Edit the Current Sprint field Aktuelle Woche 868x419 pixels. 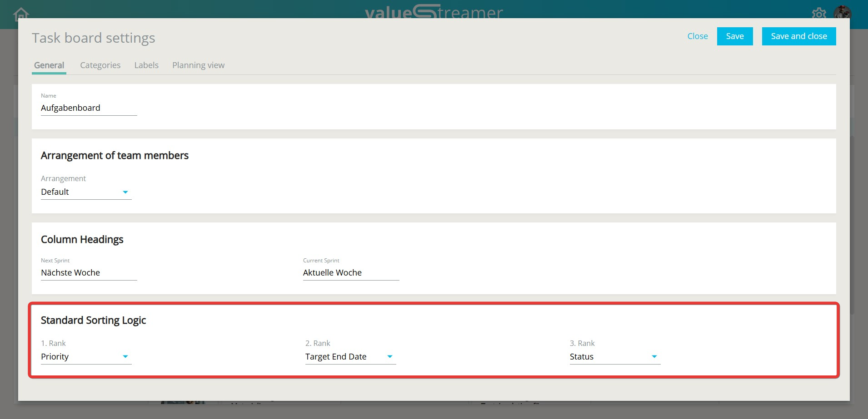coord(351,273)
